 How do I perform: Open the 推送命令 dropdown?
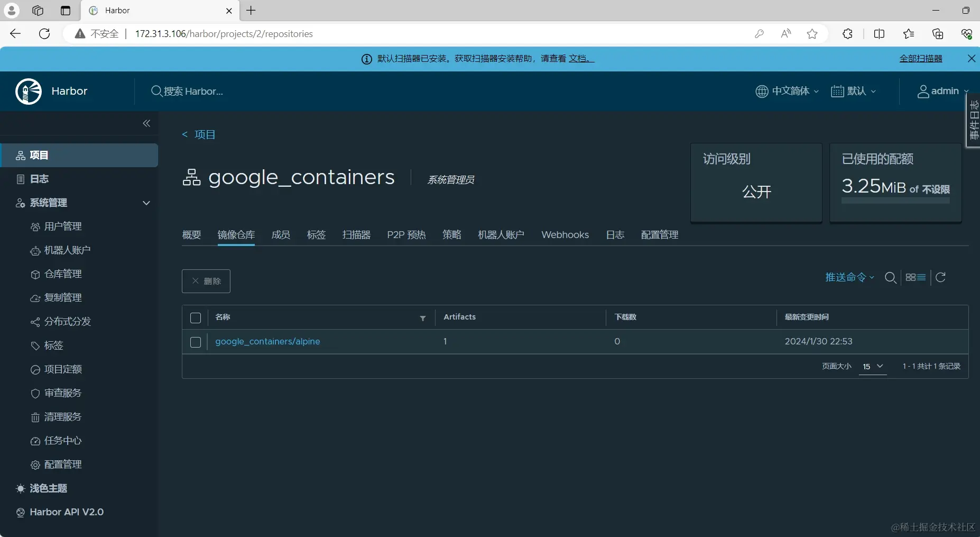(x=850, y=277)
